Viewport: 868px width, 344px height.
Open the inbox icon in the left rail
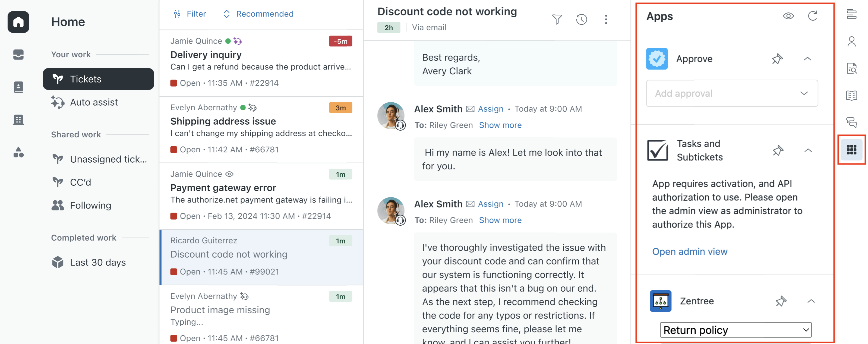tap(18, 54)
